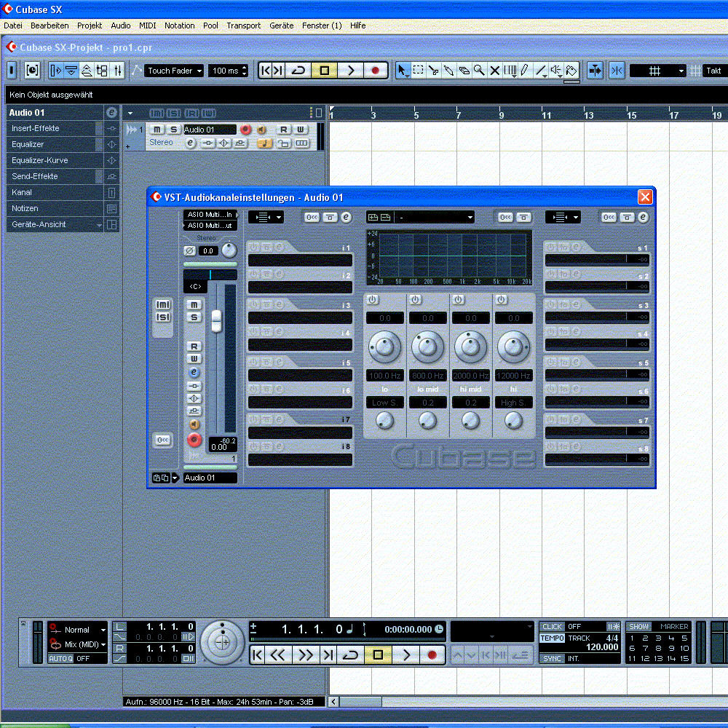Toggle CLICK metronome in the transport panel
This screenshot has width=728, height=728.
[552, 626]
